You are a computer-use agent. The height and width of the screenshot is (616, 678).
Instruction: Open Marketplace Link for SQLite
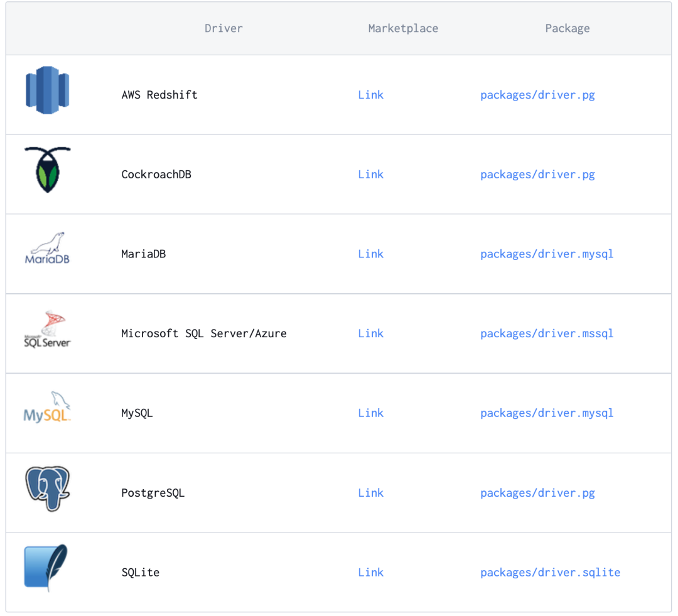(x=370, y=572)
